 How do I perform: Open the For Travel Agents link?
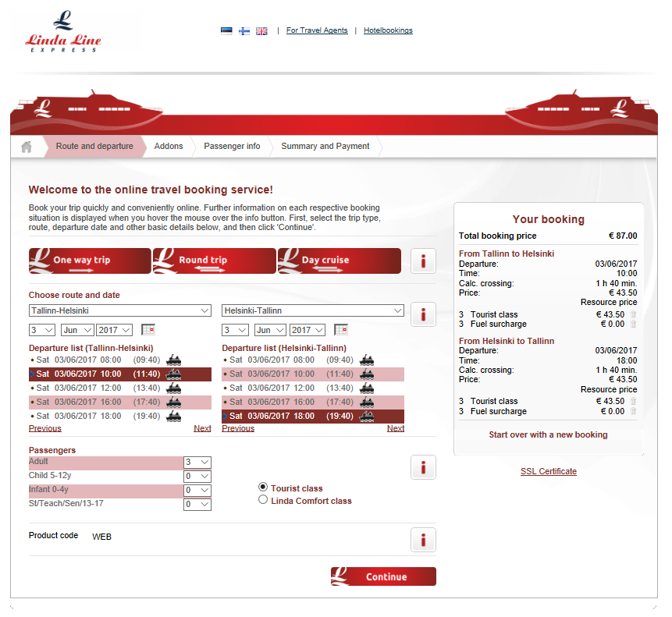pos(317,30)
